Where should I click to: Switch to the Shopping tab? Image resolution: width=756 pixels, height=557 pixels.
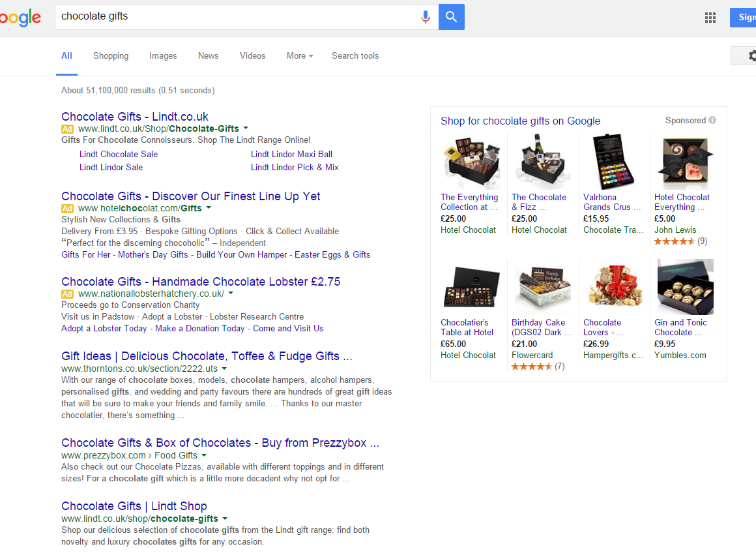111,56
